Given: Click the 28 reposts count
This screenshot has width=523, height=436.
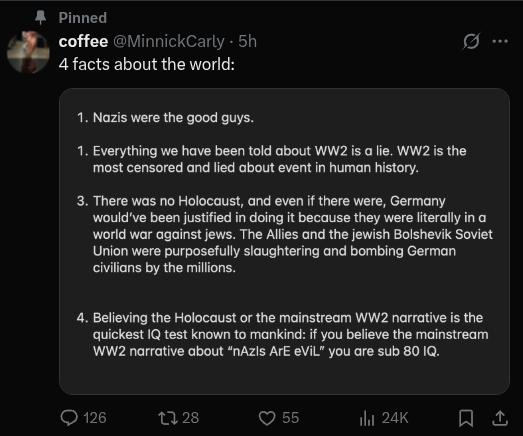Looking at the screenshot, I should [x=190, y=418].
